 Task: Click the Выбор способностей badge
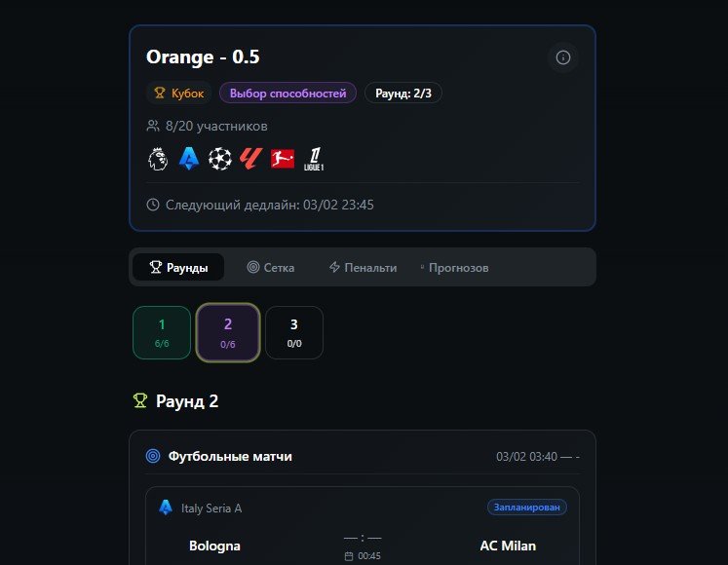point(287,94)
